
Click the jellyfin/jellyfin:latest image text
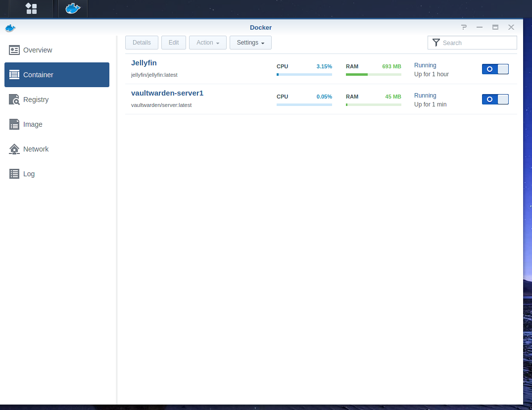coord(154,75)
